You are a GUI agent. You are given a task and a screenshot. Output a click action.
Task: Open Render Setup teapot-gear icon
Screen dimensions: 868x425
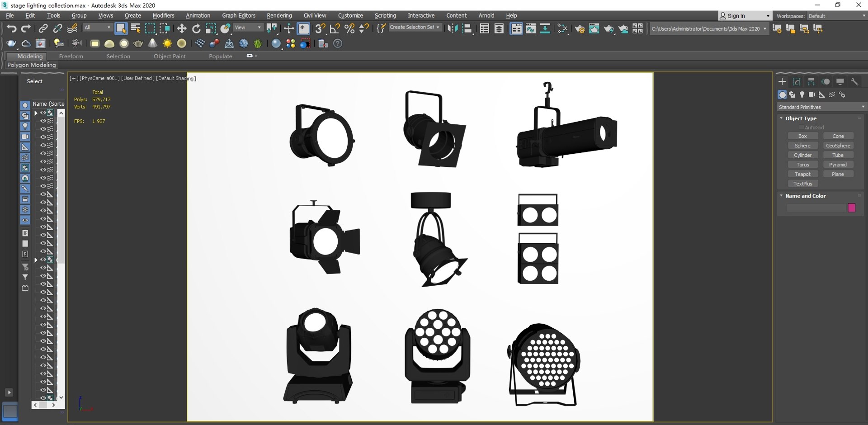point(580,28)
